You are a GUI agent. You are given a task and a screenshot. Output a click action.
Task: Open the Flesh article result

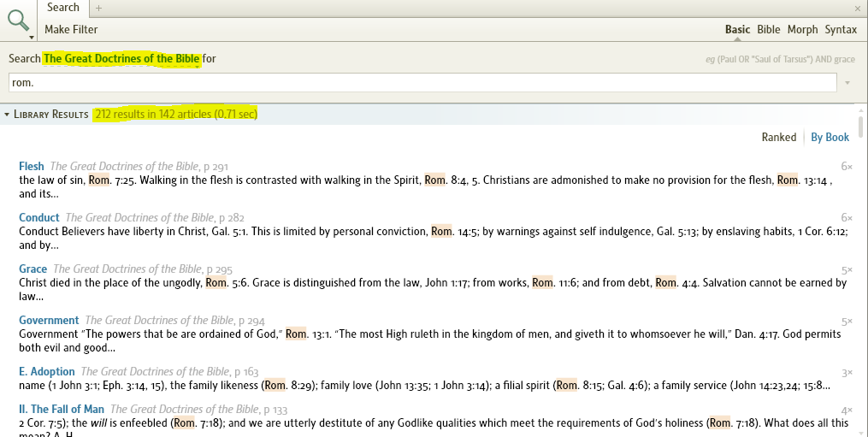pos(32,166)
